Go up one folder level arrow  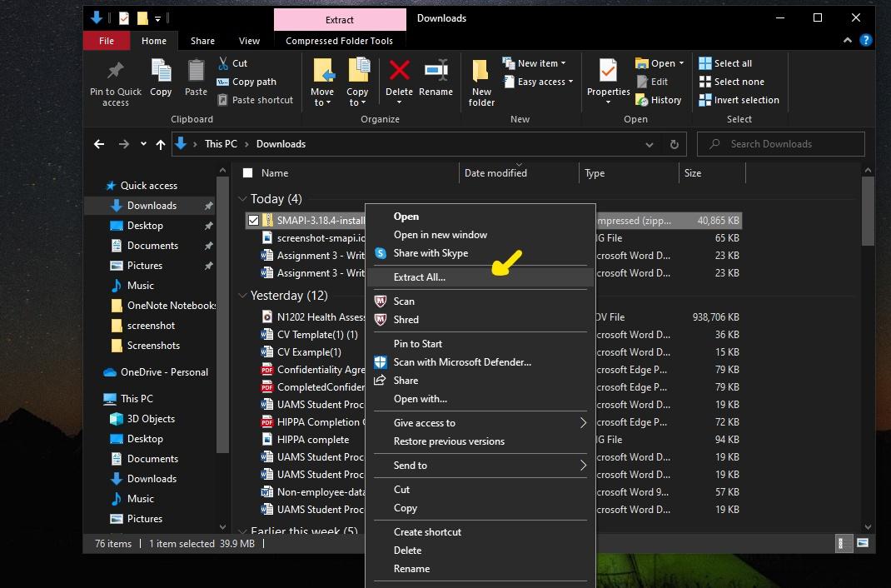coord(162,144)
